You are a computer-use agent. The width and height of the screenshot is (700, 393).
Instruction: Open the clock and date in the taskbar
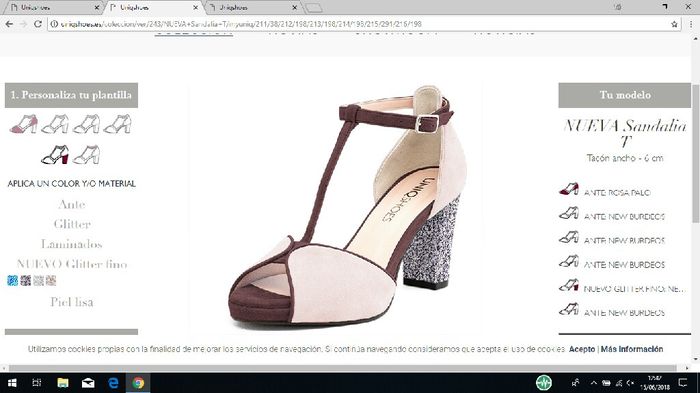click(654, 383)
